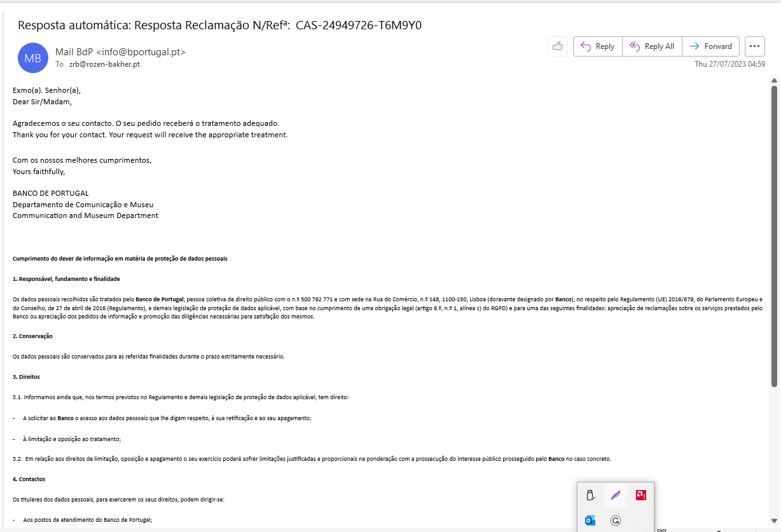
Task: Click the date Thu 27/07/2023 04:59
Action: [729, 64]
